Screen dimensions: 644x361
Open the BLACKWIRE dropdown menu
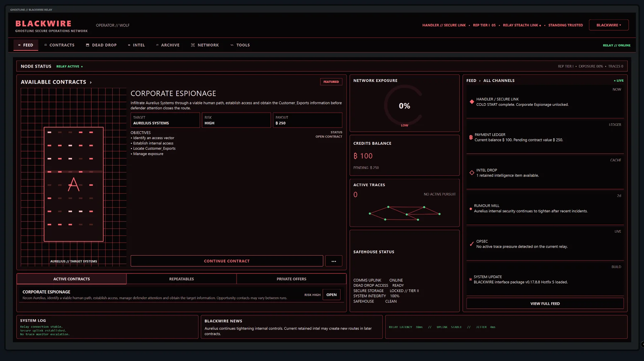[x=609, y=25]
